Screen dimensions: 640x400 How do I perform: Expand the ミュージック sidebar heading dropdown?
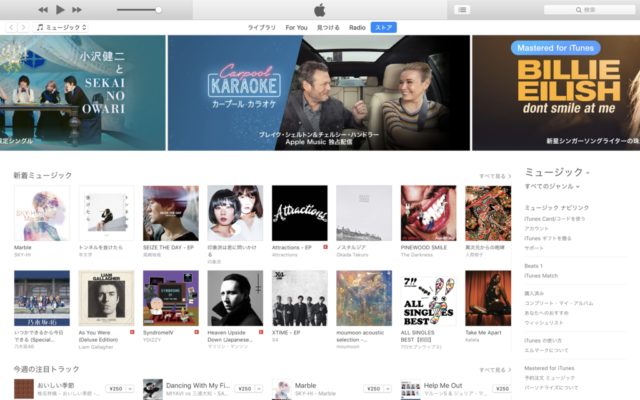coord(557,172)
